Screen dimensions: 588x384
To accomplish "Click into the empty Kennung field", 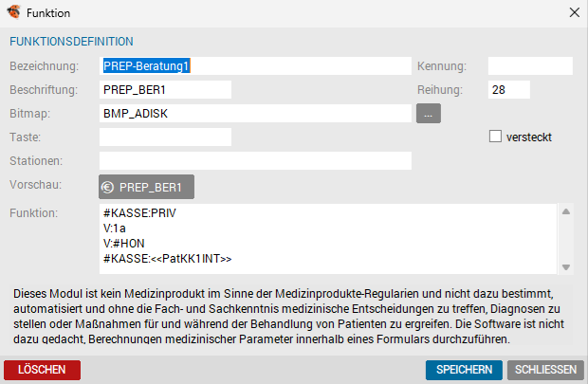I will (x=530, y=66).
